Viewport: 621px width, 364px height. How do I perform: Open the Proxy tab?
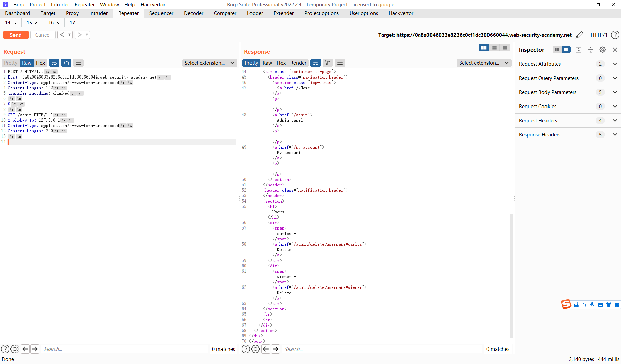pyautogui.click(x=72, y=13)
